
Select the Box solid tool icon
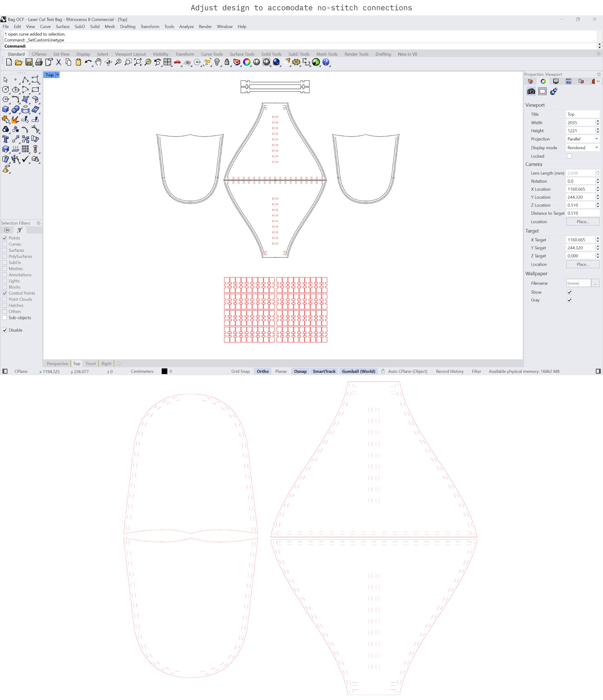(x=5, y=109)
